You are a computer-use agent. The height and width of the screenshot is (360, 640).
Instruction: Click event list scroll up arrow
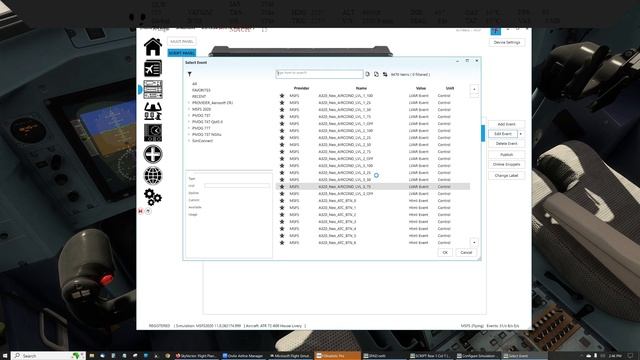pyautogui.click(x=474, y=89)
